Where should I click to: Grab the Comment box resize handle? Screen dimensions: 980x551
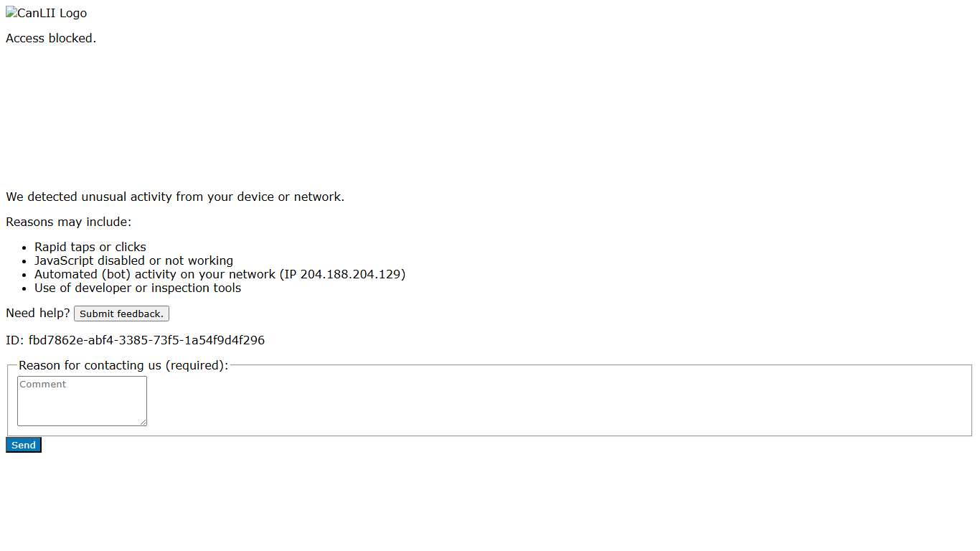tap(143, 422)
